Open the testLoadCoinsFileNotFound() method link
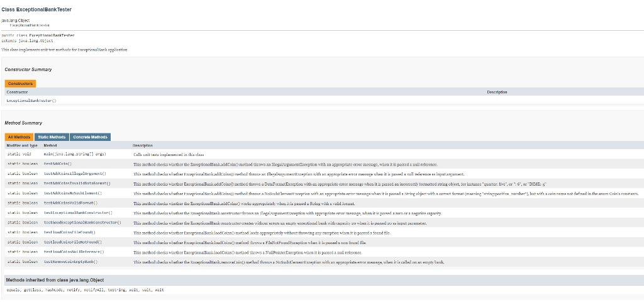The width and height of the screenshot is (644, 302). [73, 242]
